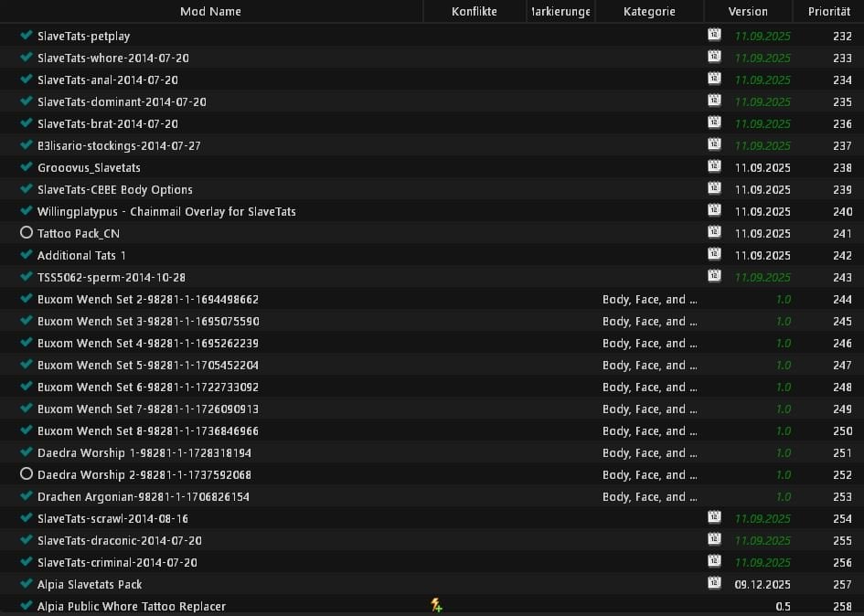Click version 09.12.2025 of Alpia Slavetats Pack
This screenshot has width=864, height=616.
pyautogui.click(x=763, y=585)
